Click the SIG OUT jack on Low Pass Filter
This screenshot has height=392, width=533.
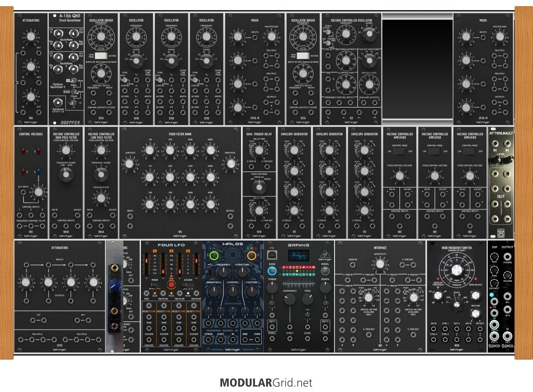point(112,215)
